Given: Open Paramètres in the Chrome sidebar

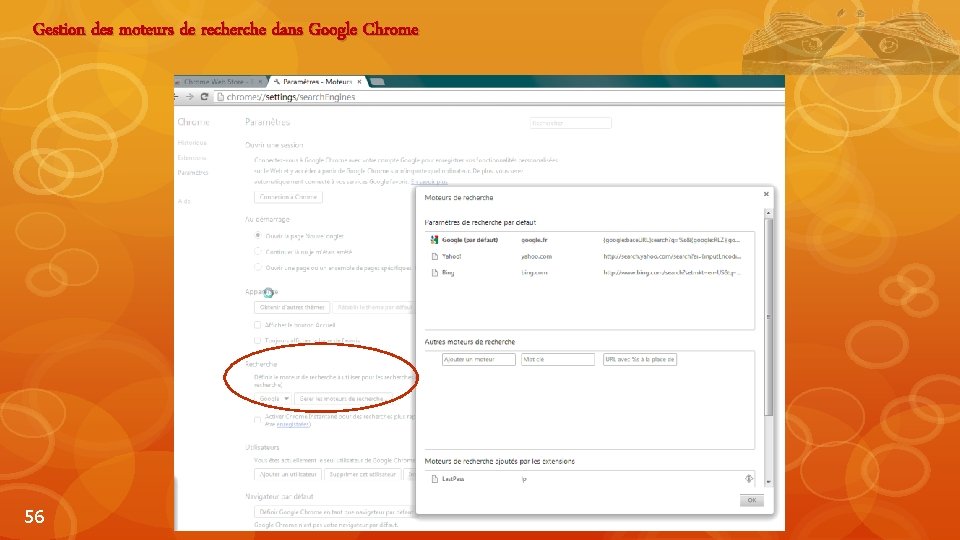Looking at the screenshot, I should coord(193,173).
